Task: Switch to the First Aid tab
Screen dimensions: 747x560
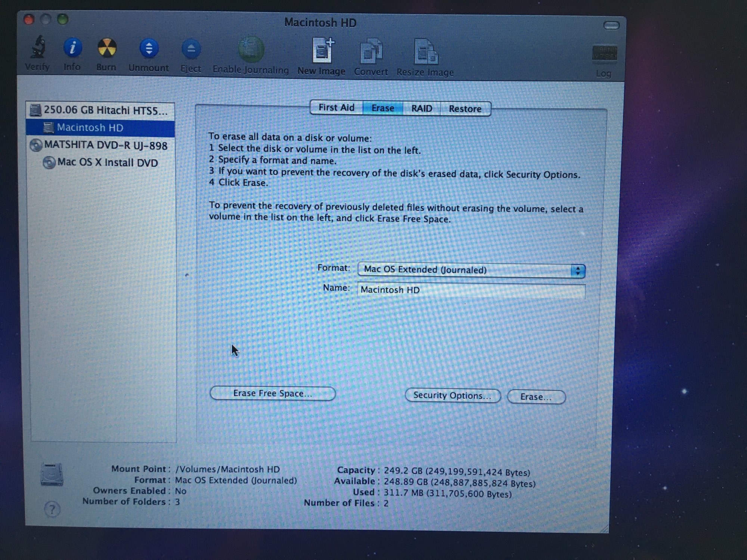Action: click(x=336, y=108)
